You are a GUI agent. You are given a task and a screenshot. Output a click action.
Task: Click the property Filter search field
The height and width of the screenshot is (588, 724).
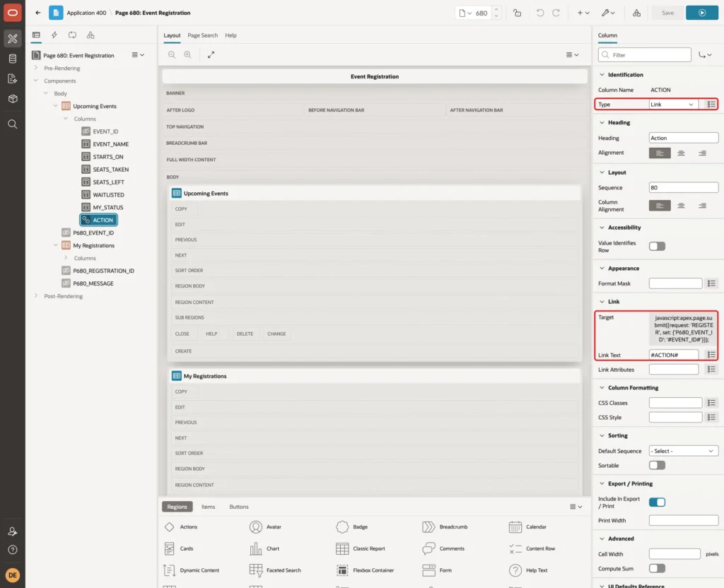[x=645, y=55]
